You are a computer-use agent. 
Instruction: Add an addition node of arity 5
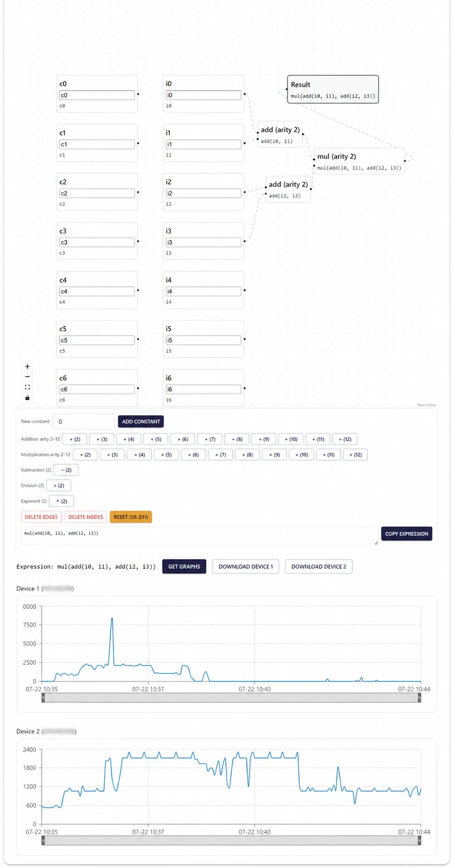tap(156, 439)
